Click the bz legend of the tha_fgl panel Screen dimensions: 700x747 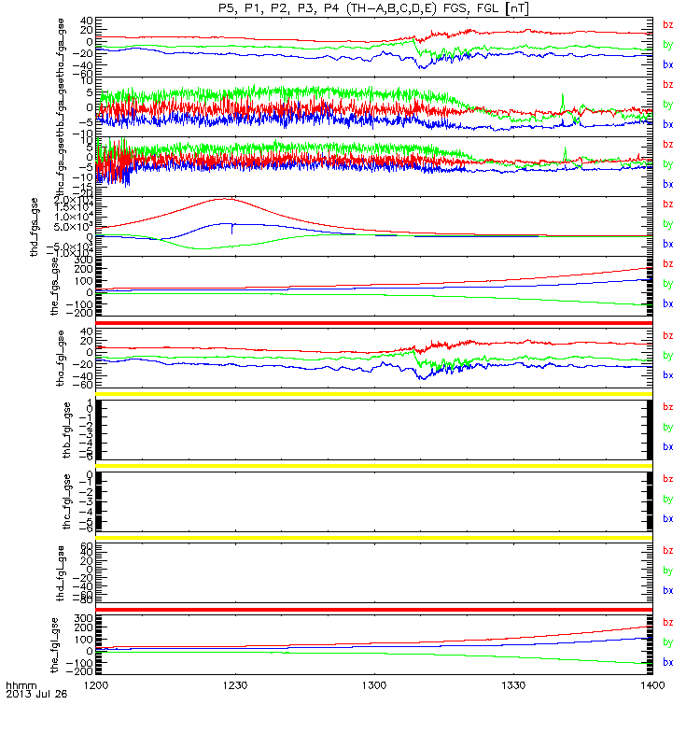coord(668,336)
